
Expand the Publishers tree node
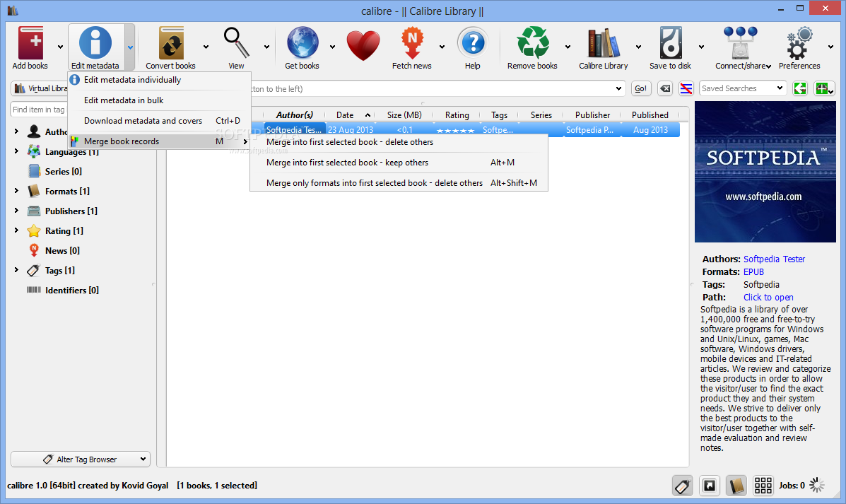16,211
